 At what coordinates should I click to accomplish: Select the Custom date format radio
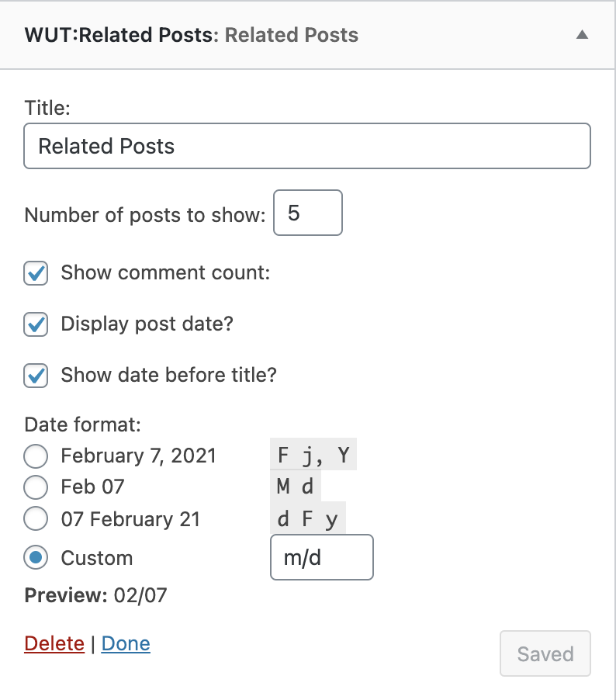coord(36,557)
